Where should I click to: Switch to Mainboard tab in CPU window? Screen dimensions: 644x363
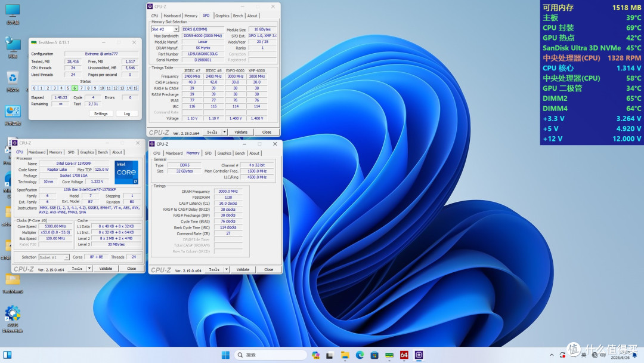click(x=37, y=152)
